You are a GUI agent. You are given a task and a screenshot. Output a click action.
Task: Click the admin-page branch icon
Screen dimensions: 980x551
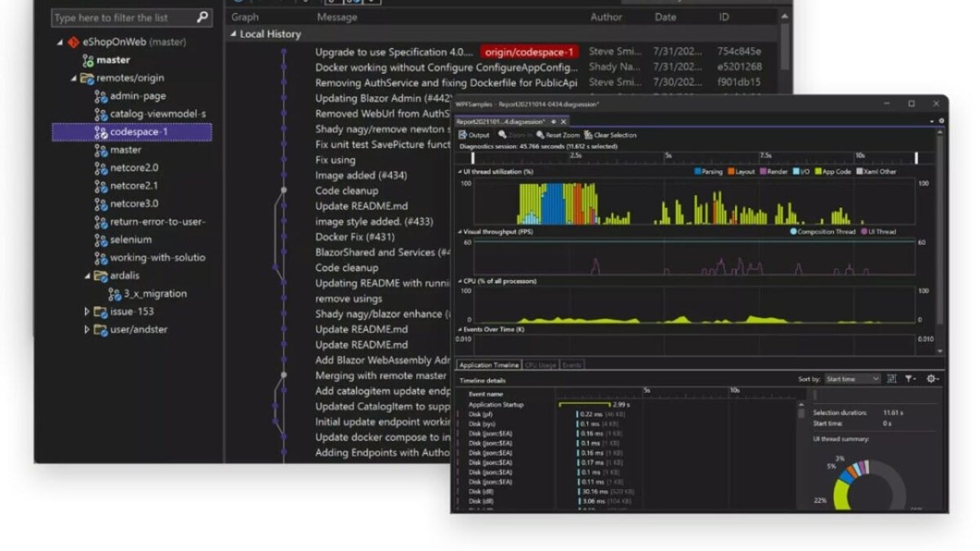coord(100,96)
